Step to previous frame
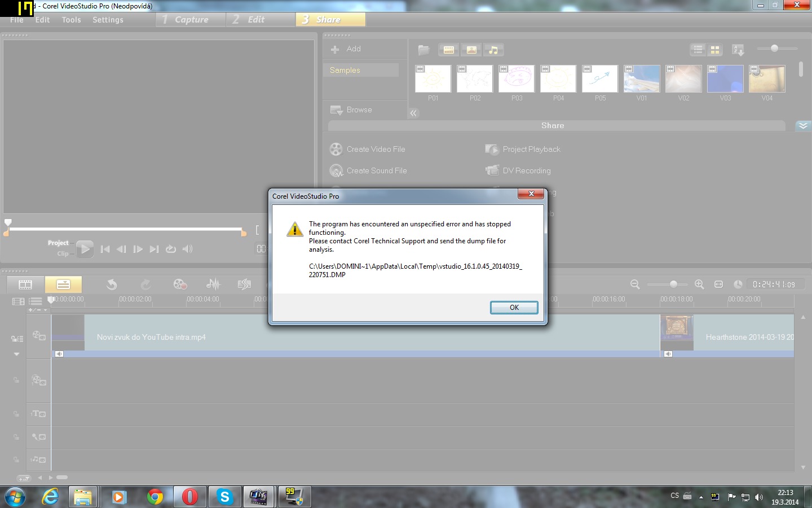812x508 pixels. (x=121, y=249)
